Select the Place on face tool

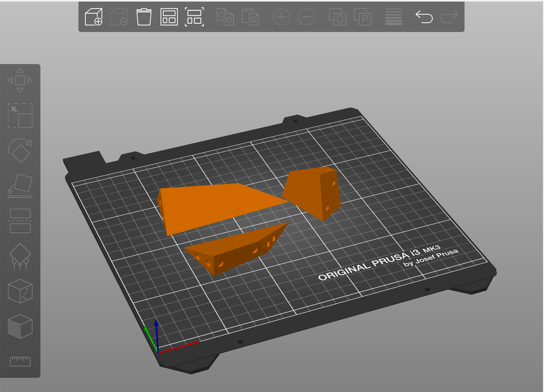click(20, 186)
